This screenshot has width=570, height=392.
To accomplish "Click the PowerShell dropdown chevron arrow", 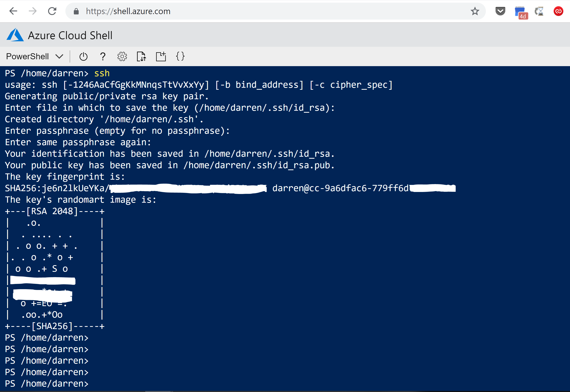I will [x=59, y=56].
